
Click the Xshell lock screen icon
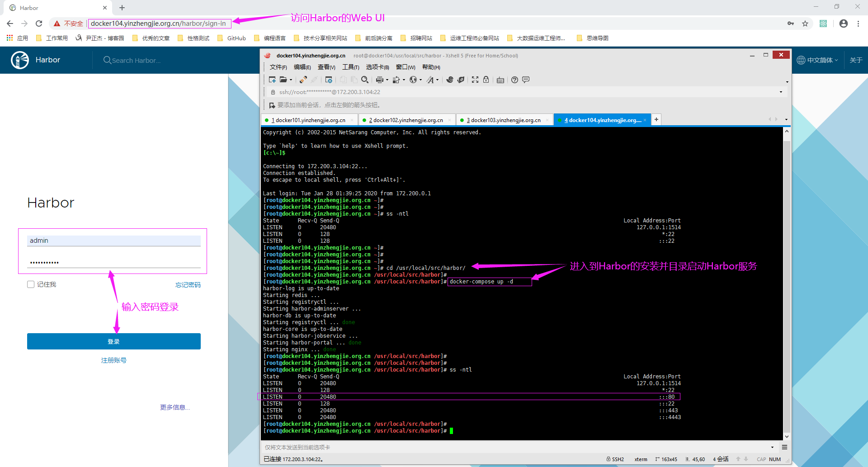click(x=486, y=80)
